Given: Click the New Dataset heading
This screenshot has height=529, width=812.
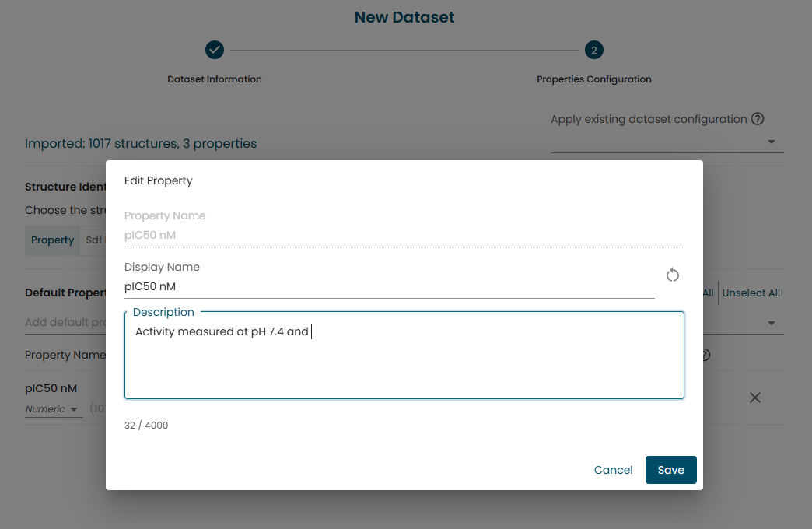Looking at the screenshot, I should 404,17.
